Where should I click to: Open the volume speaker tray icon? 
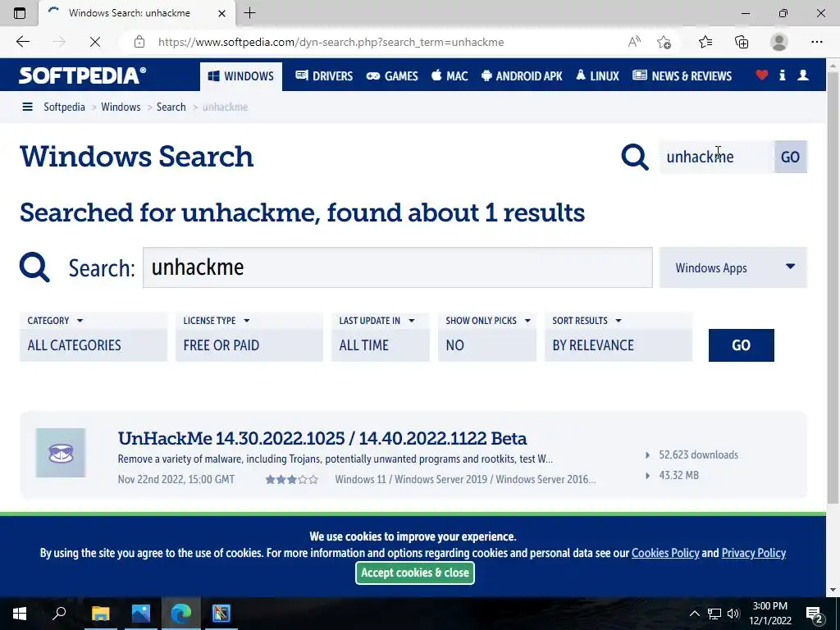click(x=733, y=614)
